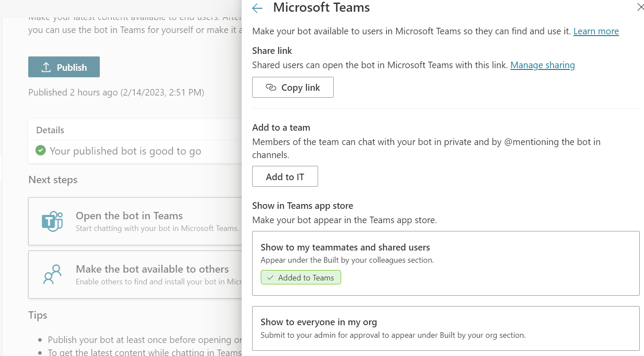Image resolution: width=644 pixels, height=356 pixels.
Task: Click the Copy link button
Action: coord(293,87)
